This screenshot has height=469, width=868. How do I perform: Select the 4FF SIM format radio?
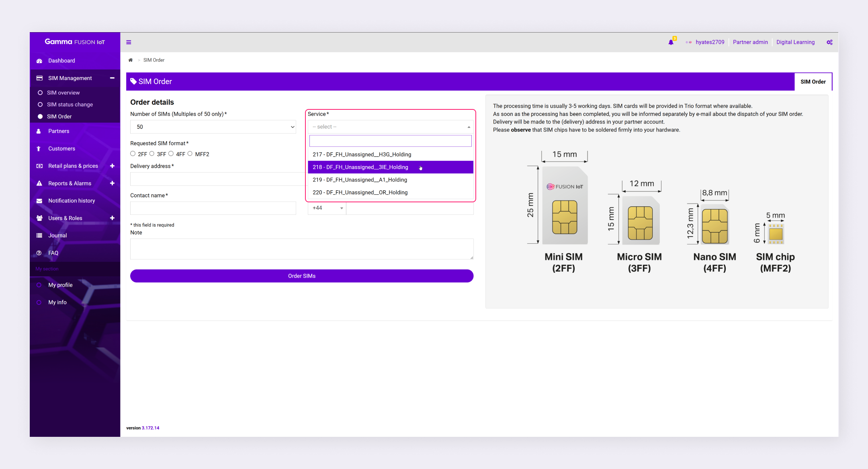point(171,154)
